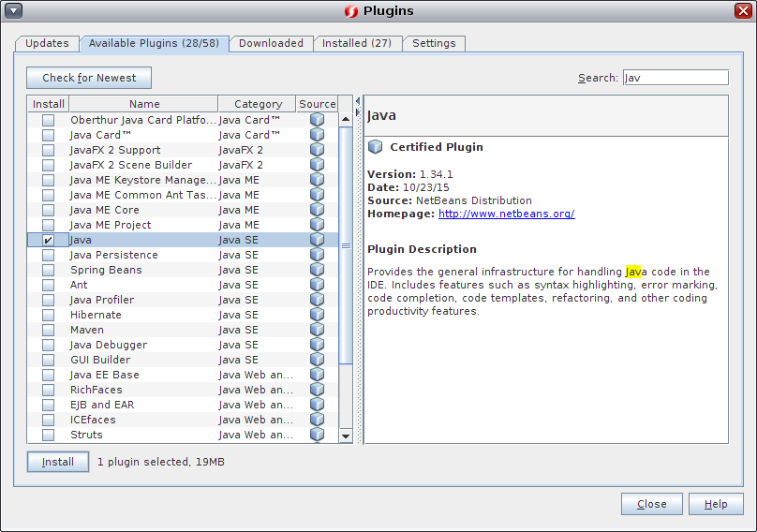757x532 pixels.
Task: Check install box for Java Debugger
Action: 48,345
